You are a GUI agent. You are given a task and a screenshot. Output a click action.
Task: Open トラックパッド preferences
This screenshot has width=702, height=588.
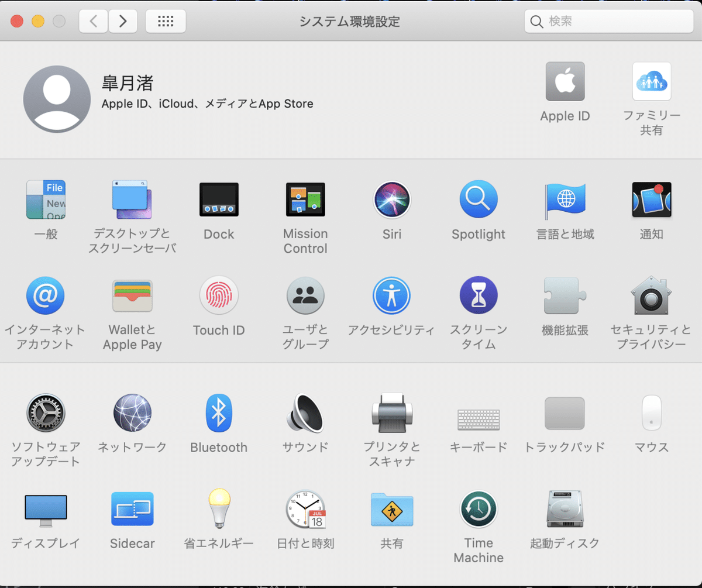(x=565, y=413)
